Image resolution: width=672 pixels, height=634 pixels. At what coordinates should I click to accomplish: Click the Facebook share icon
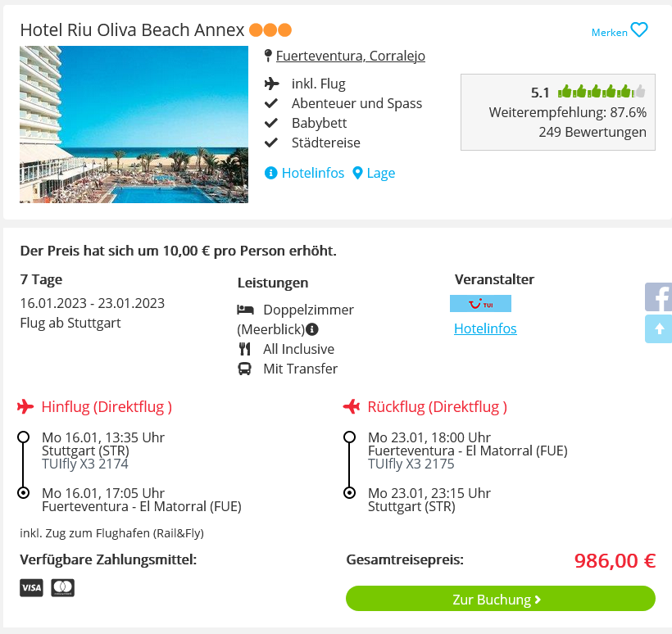[658, 297]
